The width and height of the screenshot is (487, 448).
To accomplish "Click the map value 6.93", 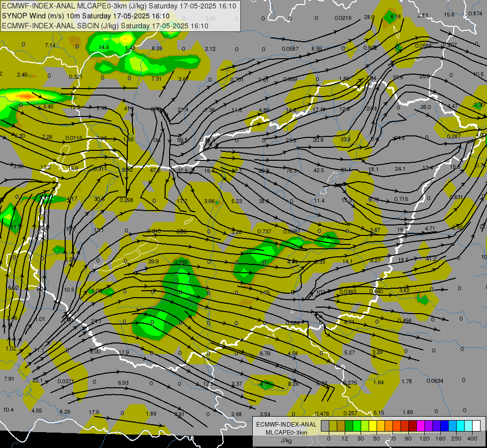I will pyautogui.click(x=123, y=383).
